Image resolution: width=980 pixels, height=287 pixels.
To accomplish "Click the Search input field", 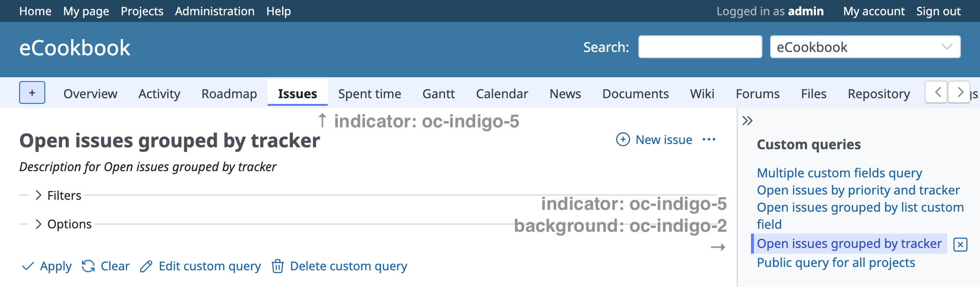I will 699,47.
